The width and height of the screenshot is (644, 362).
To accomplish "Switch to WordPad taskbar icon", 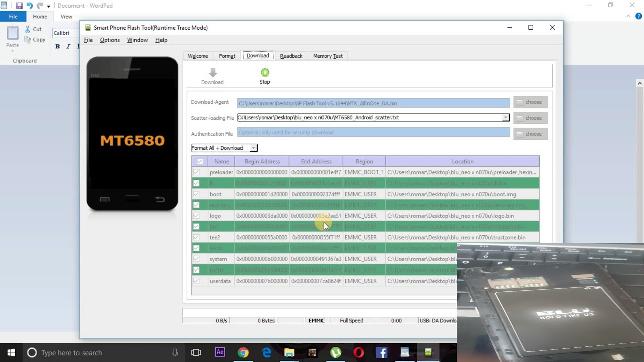I will (405, 353).
